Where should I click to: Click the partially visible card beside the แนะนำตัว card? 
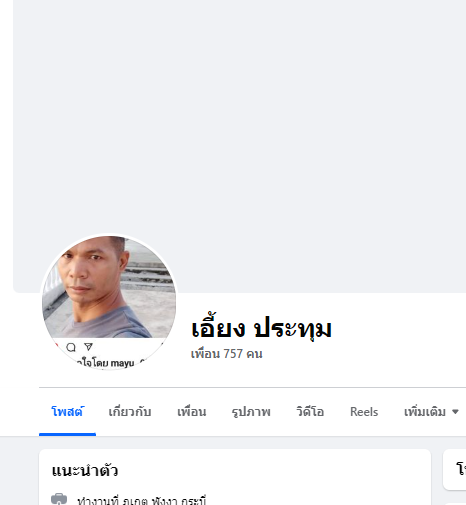pyautogui.click(x=454, y=469)
